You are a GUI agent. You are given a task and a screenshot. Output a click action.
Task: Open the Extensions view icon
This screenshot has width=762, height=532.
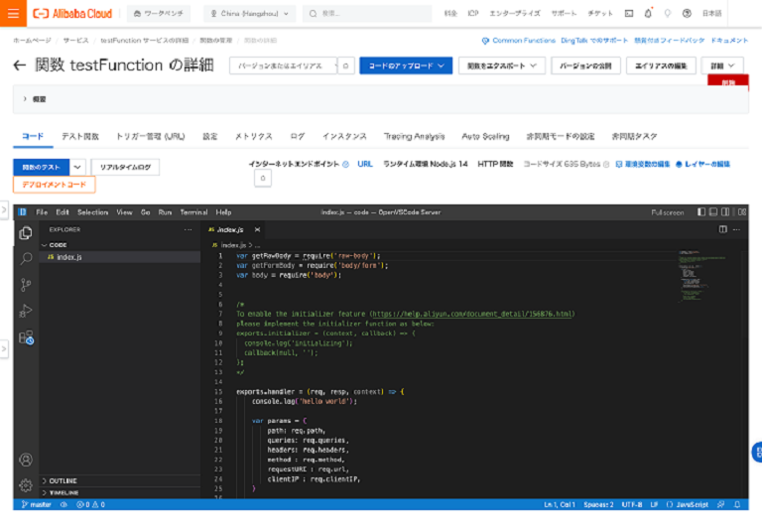coord(26,337)
